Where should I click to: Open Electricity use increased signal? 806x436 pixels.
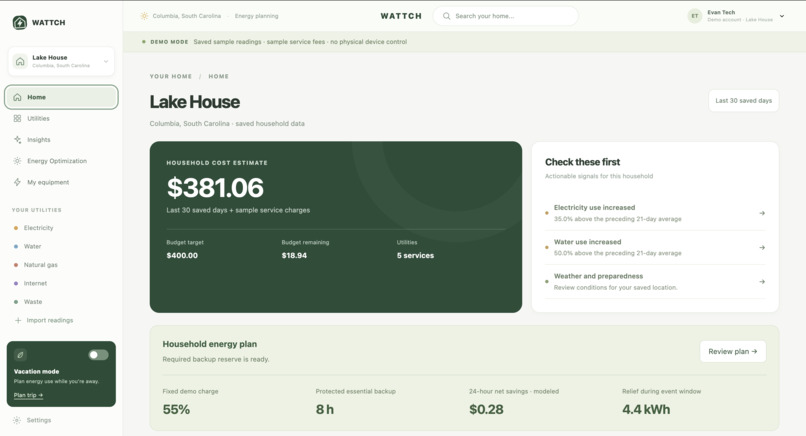coord(655,213)
